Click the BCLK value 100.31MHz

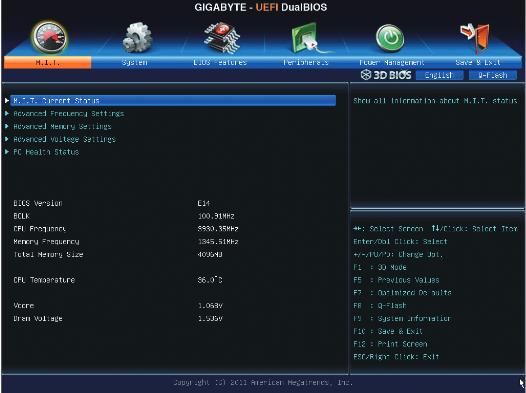pos(216,216)
